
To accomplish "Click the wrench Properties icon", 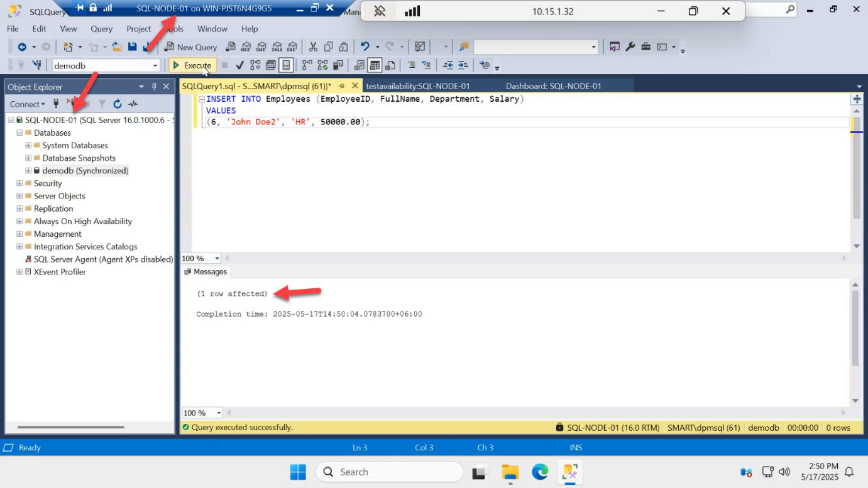I will coord(630,47).
